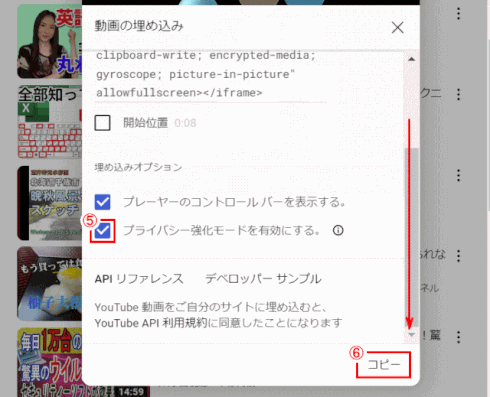
Task: Open the more-options menu for the first video
Action: (459, 14)
